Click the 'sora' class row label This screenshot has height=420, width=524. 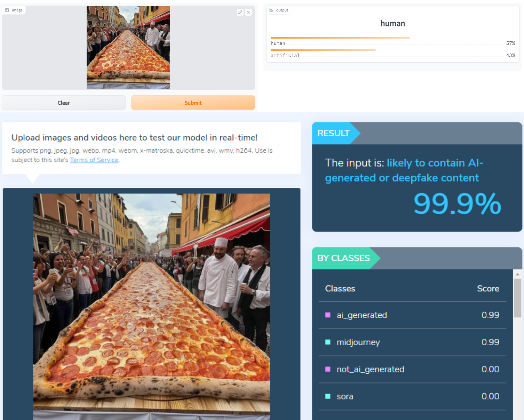coord(345,396)
